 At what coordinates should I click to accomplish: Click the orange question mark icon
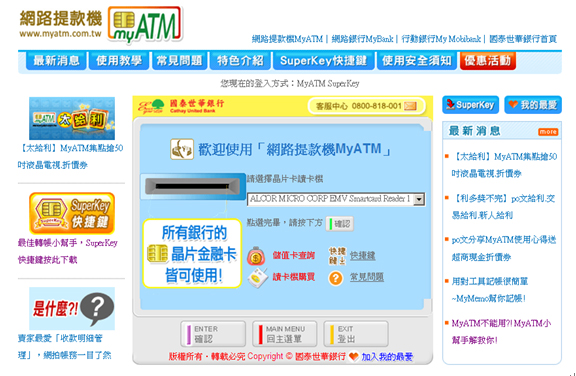[336, 278]
